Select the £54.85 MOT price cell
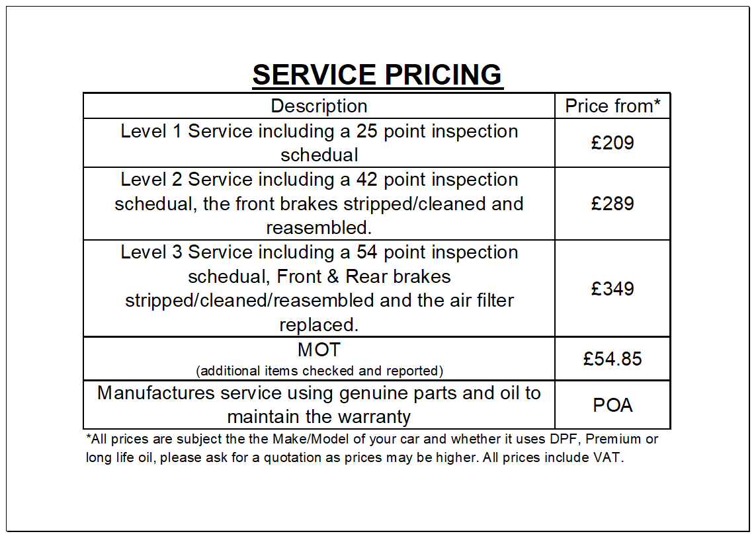Screen dimensions: 756x540 pos(612,359)
